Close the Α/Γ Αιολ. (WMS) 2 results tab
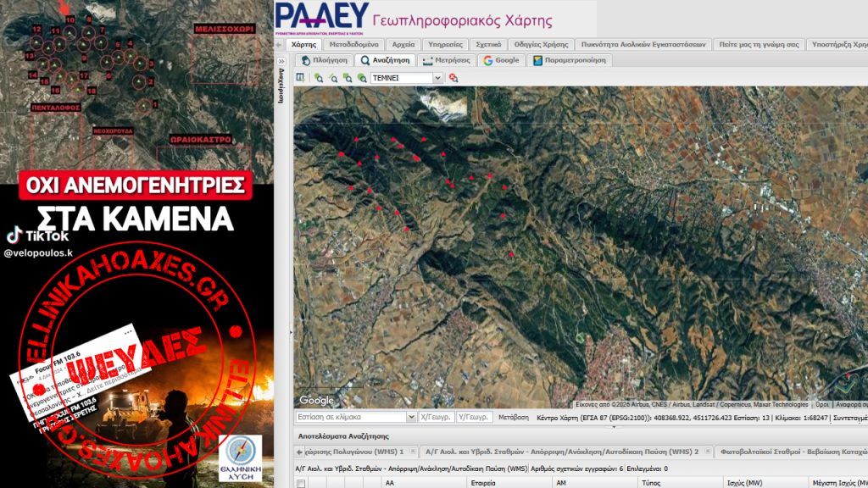Image resolution: width=868 pixels, height=488 pixels. click(708, 452)
